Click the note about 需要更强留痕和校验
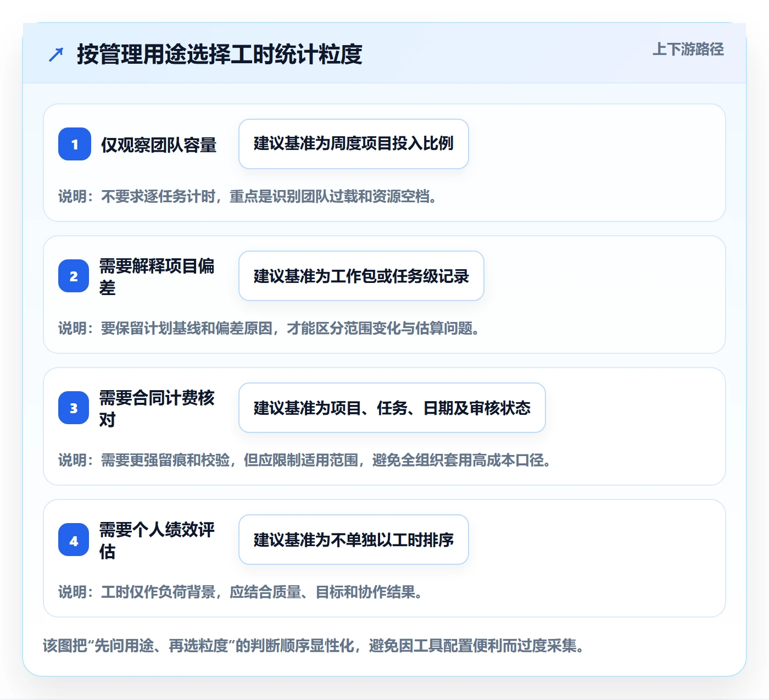Viewport: 769px width, 700px height. pyautogui.click(x=305, y=460)
